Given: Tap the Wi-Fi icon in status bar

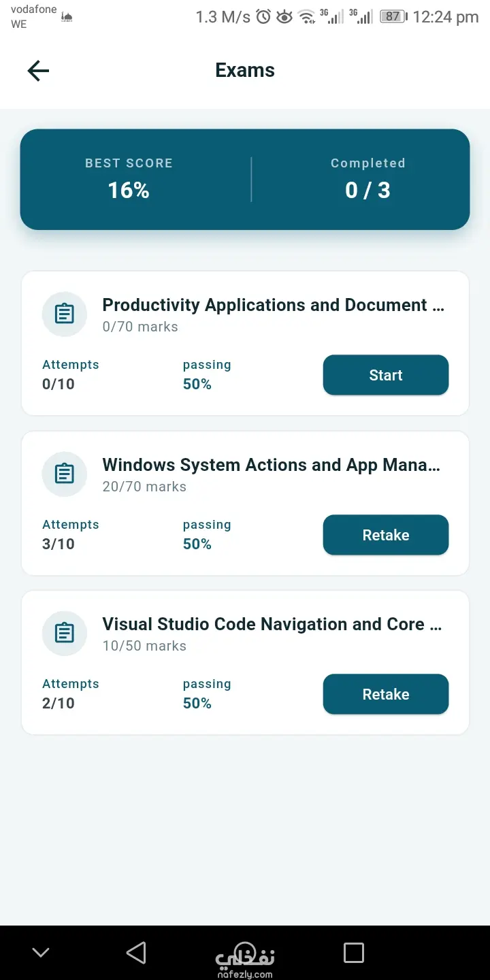Looking at the screenshot, I should point(307,17).
